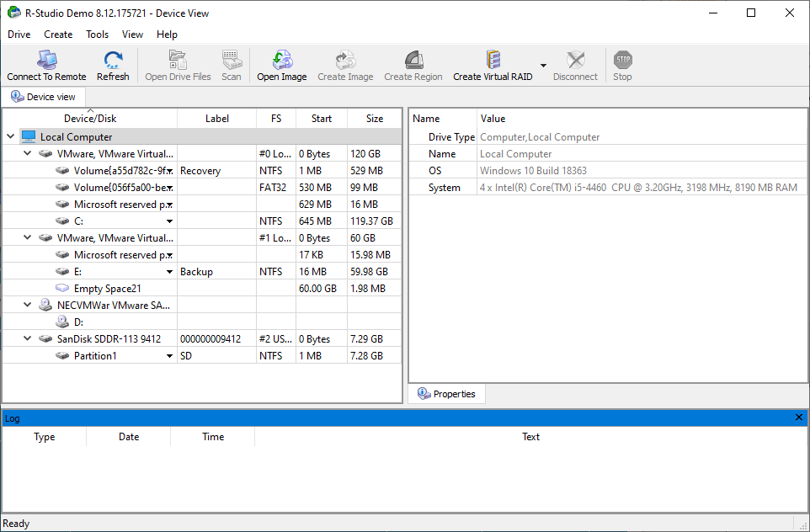
Task: Collapse the NECVMWar VMware SATA node
Action: pos(28,305)
